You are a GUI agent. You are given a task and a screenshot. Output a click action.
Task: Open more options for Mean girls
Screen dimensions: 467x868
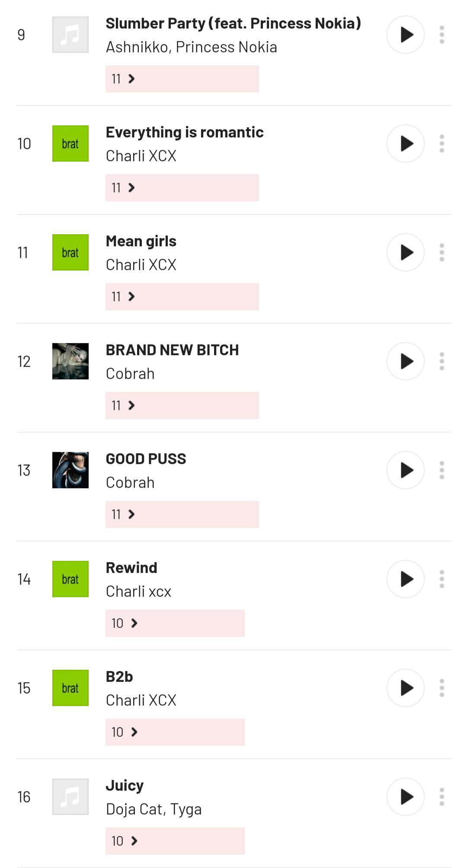tap(441, 252)
